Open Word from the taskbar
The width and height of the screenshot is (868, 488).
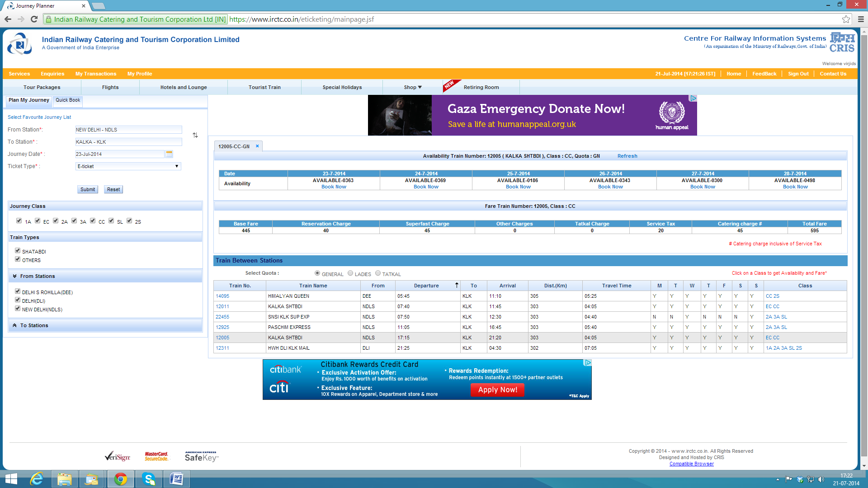click(x=177, y=479)
